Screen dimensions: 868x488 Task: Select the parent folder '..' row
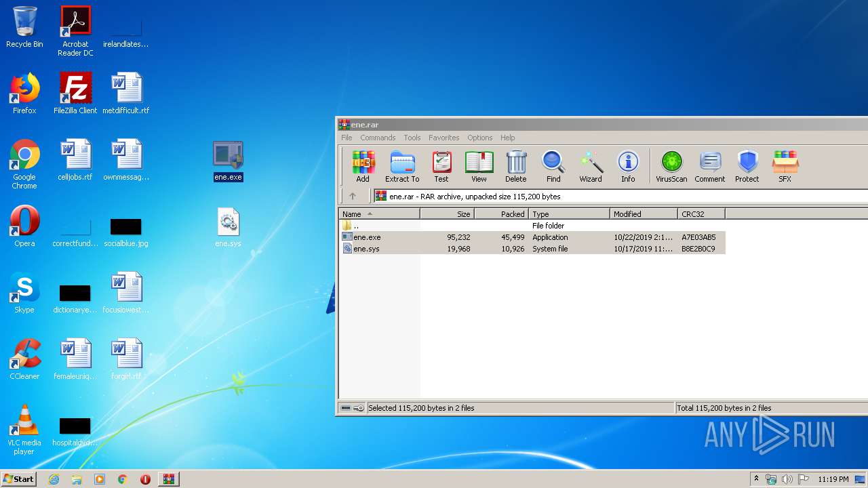pyautogui.click(x=532, y=226)
